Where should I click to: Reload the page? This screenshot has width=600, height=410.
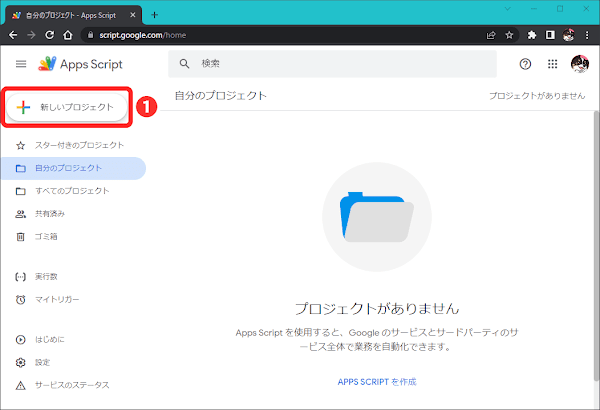click(50, 35)
